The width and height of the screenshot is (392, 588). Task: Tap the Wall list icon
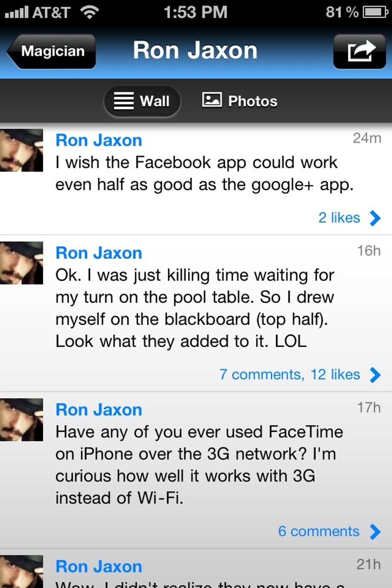124,101
